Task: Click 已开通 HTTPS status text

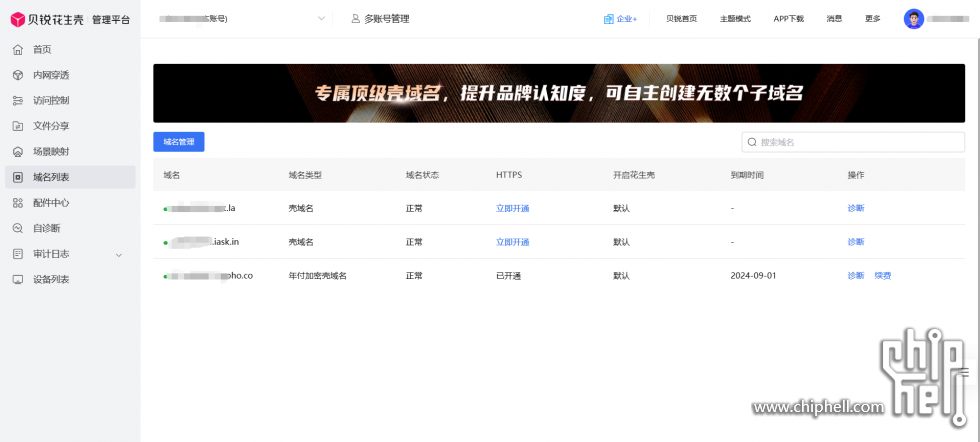Action: tap(508, 276)
